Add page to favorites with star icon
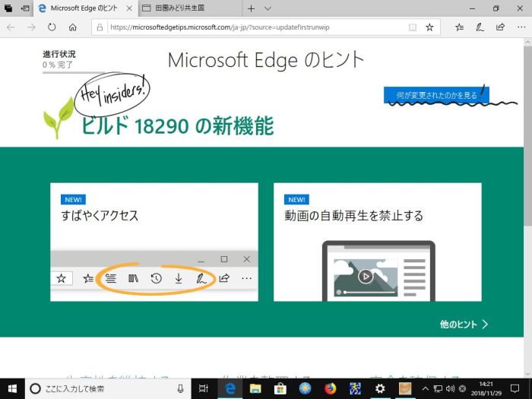Screen dimensions: 532x399 (x=429, y=27)
